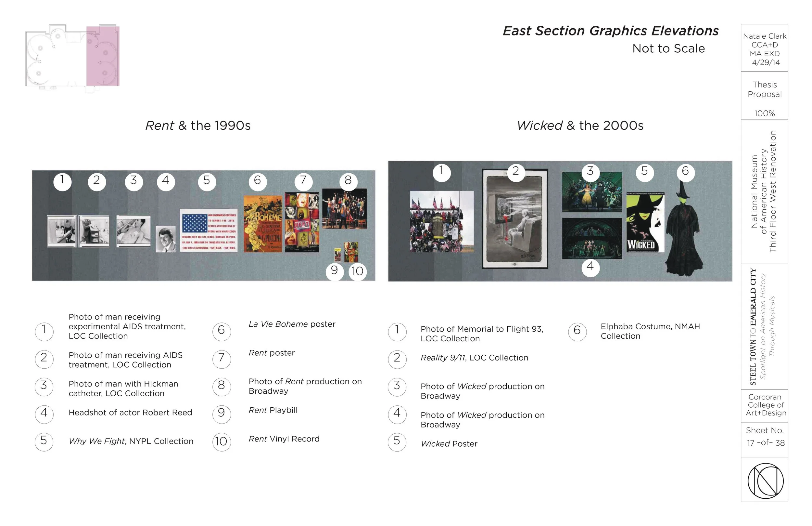The image size is (812, 526).
Task: Click the Rent vinyl record image
Action: (x=351, y=252)
